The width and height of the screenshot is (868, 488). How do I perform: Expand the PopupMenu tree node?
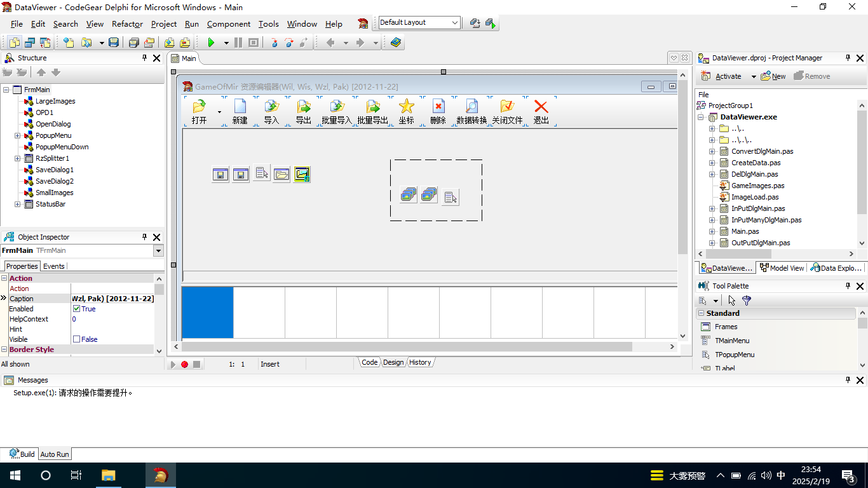[x=18, y=135]
